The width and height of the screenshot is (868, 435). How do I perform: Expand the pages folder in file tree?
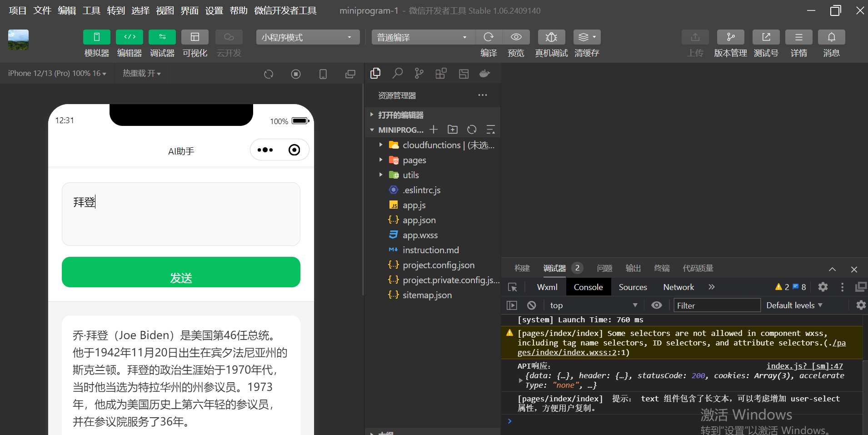414,160
